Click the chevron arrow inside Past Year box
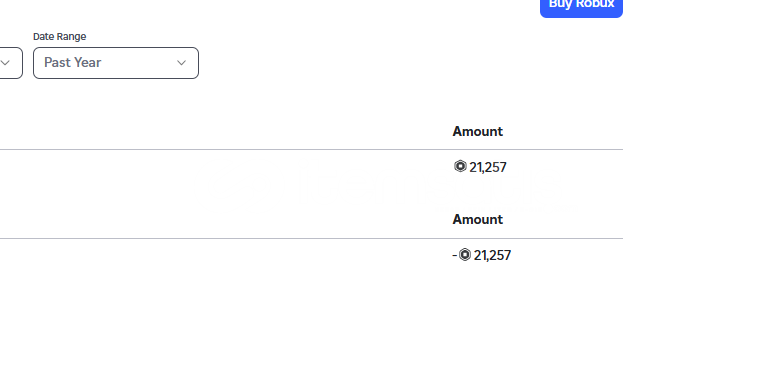 [181, 63]
